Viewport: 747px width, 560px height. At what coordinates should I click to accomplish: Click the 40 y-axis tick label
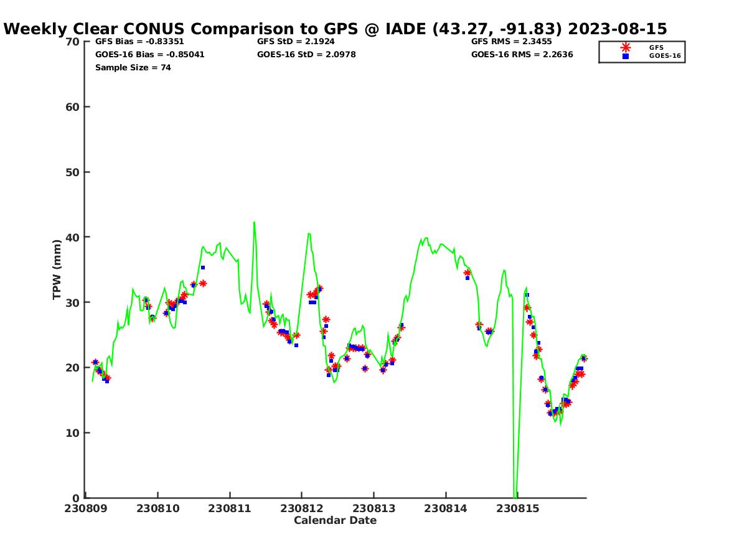tap(73, 237)
